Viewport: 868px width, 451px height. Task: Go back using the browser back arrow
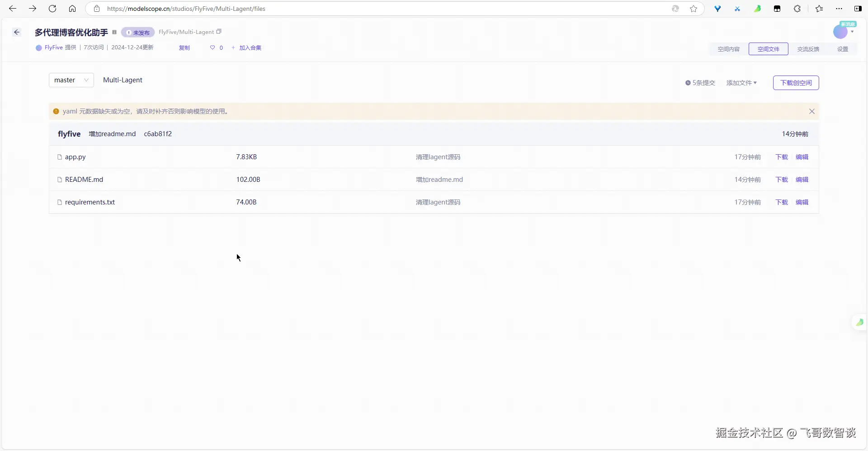point(13,9)
